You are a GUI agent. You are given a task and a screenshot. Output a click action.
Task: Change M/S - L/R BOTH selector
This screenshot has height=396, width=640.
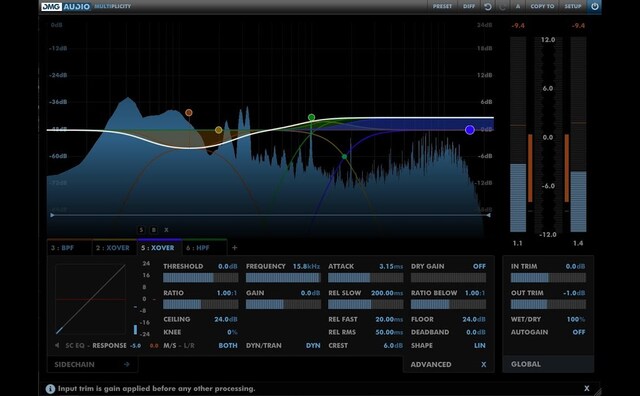[228, 345]
